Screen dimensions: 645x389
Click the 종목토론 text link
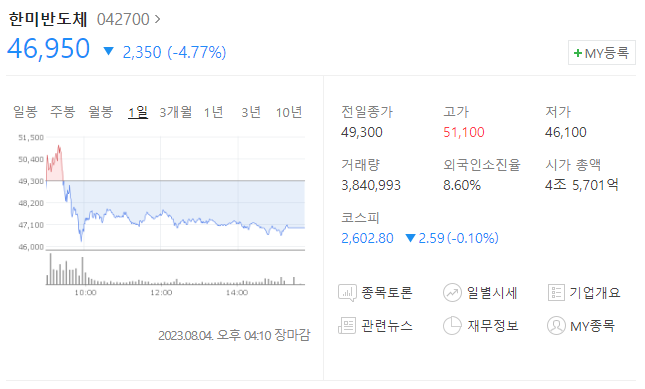point(387,293)
